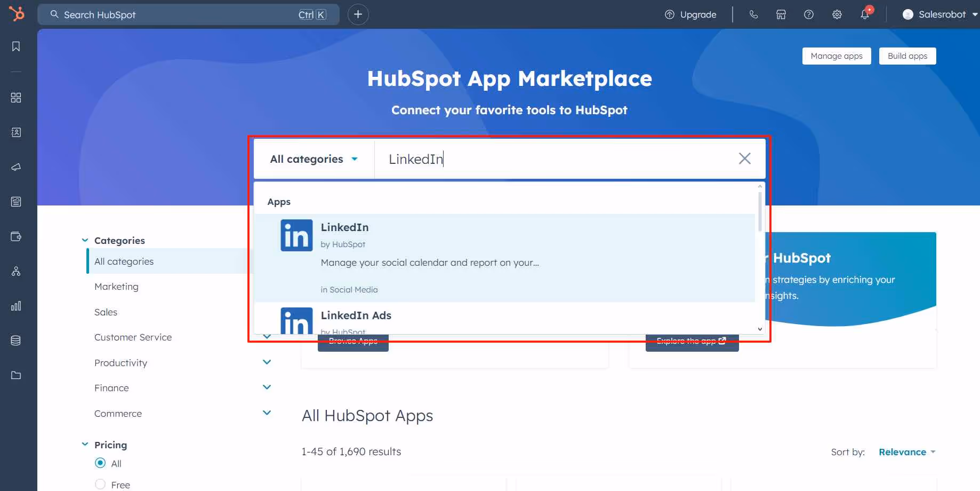Open the HubSpot notifications bell
The width and height of the screenshot is (980, 491).
pyautogui.click(x=864, y=14)
